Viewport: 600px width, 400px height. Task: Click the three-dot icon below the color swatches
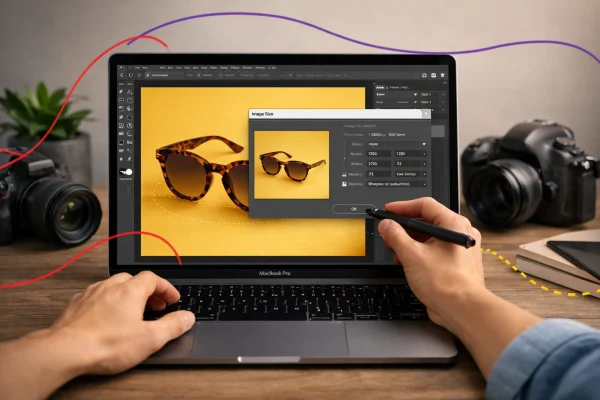tap(129, 189)
